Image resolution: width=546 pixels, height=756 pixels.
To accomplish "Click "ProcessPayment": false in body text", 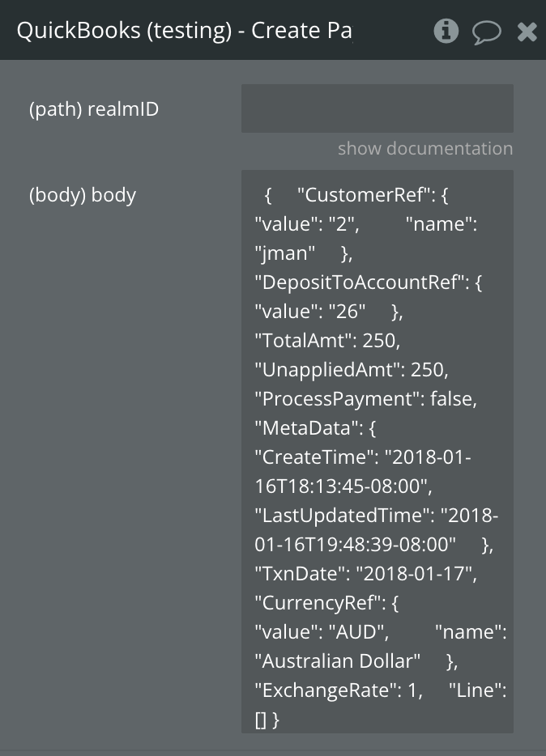I will (x=365, y=399).
